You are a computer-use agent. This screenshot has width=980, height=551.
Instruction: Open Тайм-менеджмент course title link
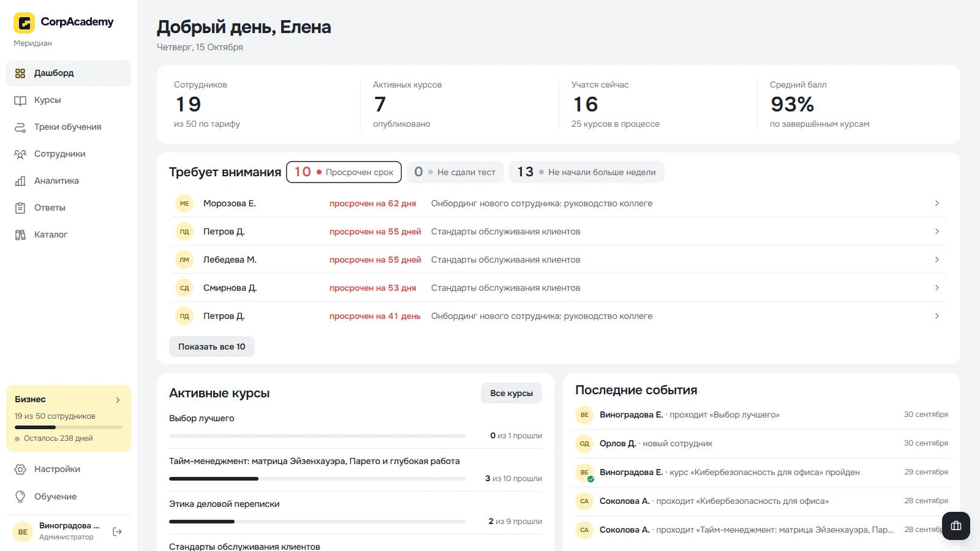(314, 461)
